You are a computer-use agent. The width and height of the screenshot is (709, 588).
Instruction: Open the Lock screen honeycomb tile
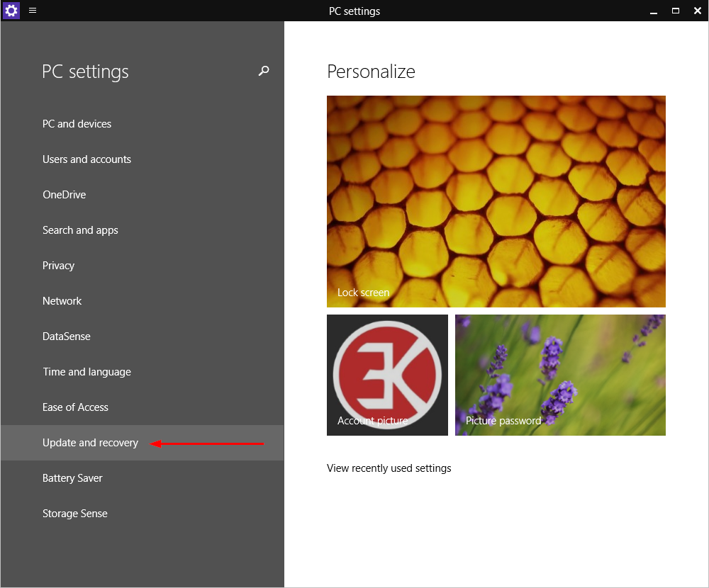point(496,202)
